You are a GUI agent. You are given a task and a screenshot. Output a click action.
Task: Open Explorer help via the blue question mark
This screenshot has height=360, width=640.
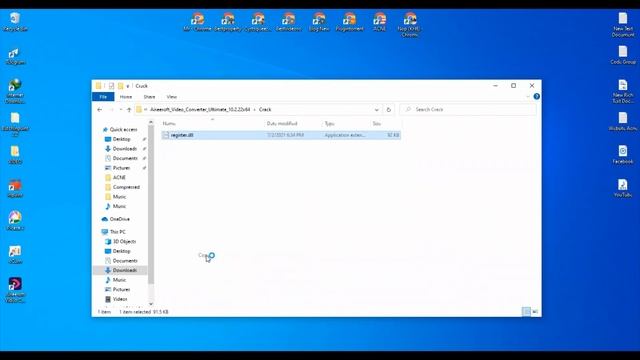(536, 96)
